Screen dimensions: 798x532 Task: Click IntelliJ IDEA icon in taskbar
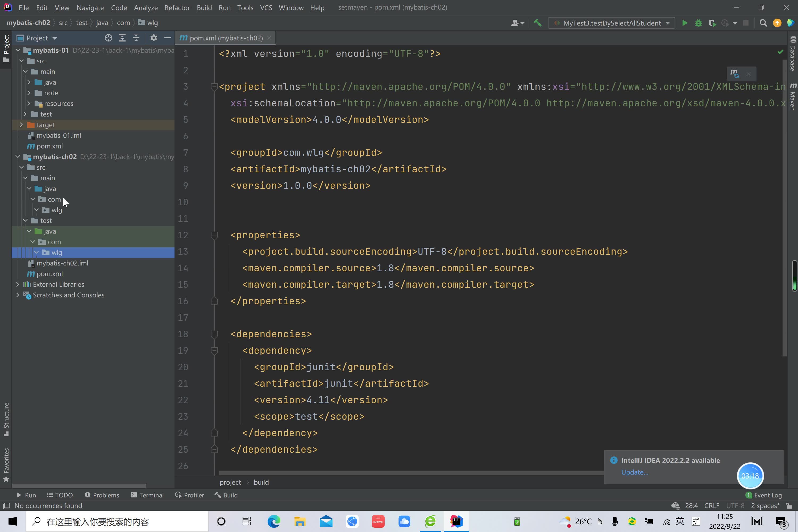coord(456,521)
